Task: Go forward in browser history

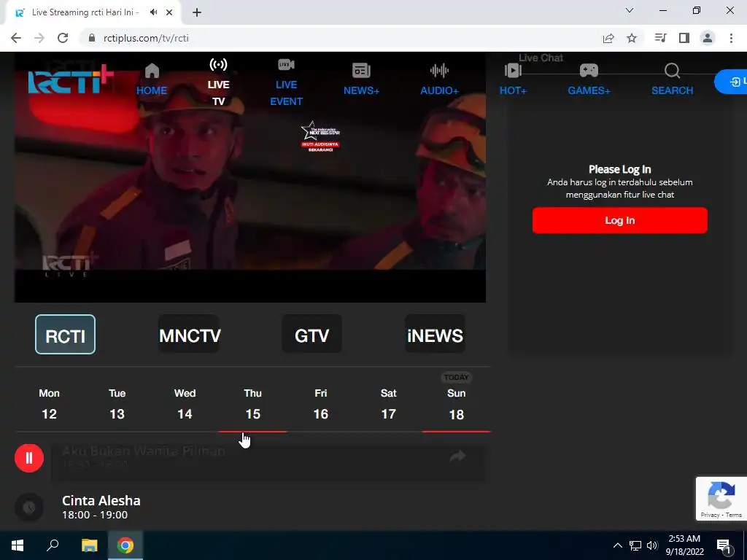Action: click(39, 38)
